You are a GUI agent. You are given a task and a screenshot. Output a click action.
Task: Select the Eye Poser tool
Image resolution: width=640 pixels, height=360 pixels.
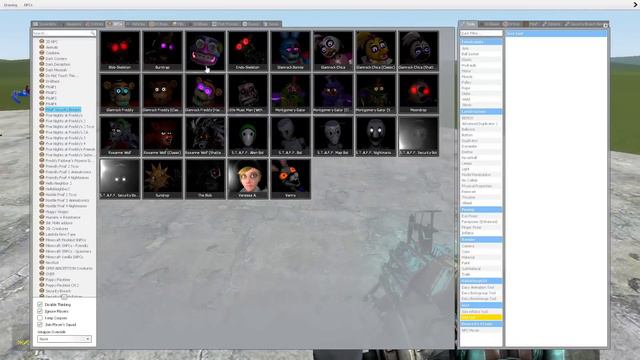pyautogui.click(x=480, y=216)
